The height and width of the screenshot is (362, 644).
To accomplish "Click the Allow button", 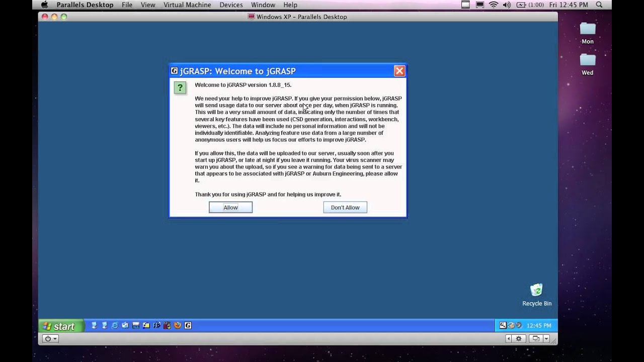I will coord(230,207).
